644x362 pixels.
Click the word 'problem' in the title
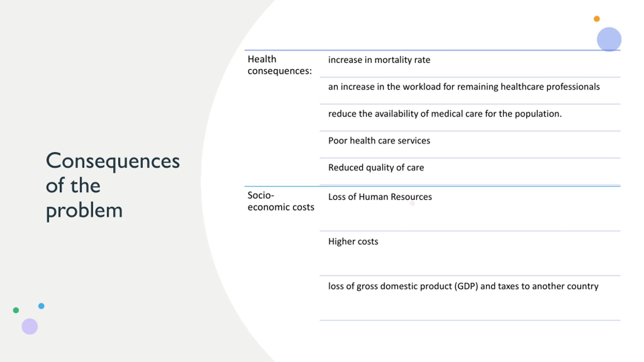click(x=84, y=211)
